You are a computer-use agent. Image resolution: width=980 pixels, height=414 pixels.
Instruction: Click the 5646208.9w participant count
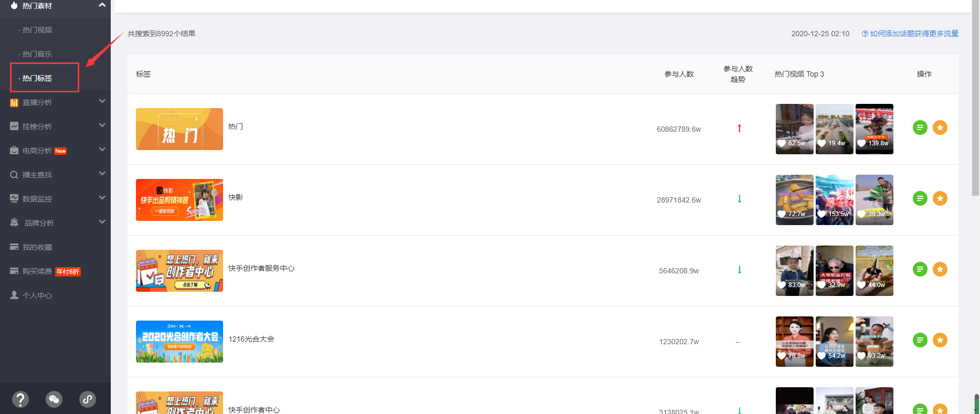679,271
